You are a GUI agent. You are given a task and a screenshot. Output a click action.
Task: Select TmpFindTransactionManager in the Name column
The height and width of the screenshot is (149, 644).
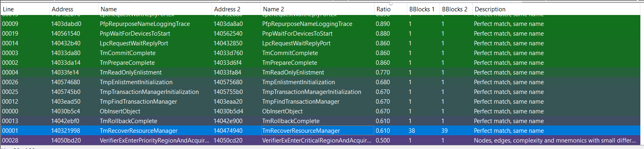138,102
